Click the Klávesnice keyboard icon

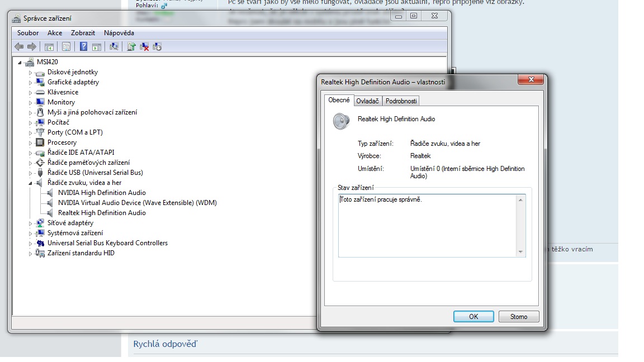[40, 92]
